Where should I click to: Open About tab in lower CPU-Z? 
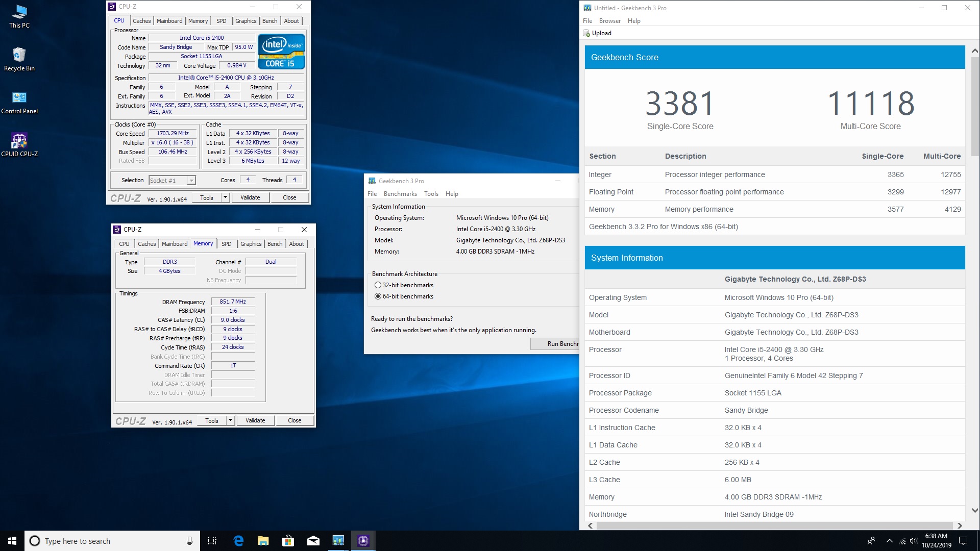(297, 244)
